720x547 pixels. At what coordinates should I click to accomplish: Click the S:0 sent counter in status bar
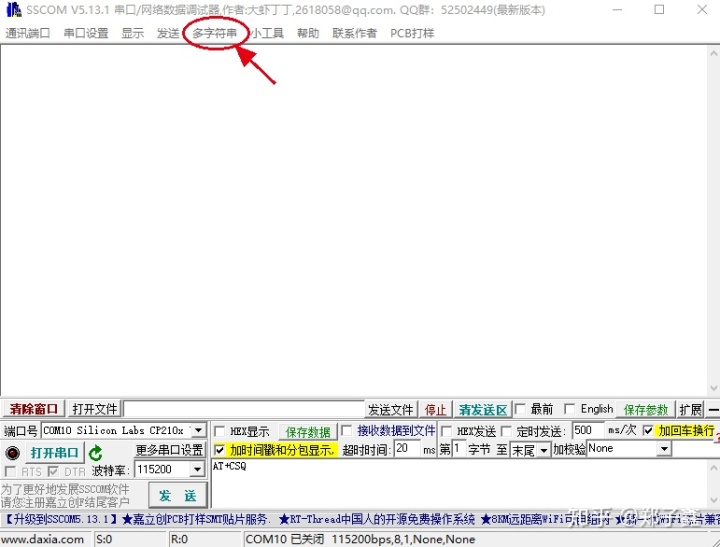tap(104, 539)
